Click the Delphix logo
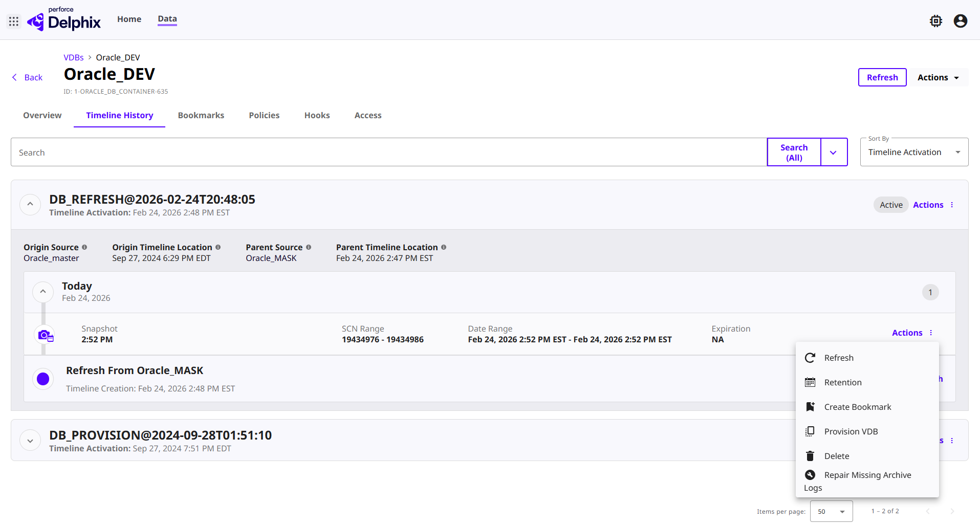The width and height of the screenshot is (980, 525). pos(64,20)
